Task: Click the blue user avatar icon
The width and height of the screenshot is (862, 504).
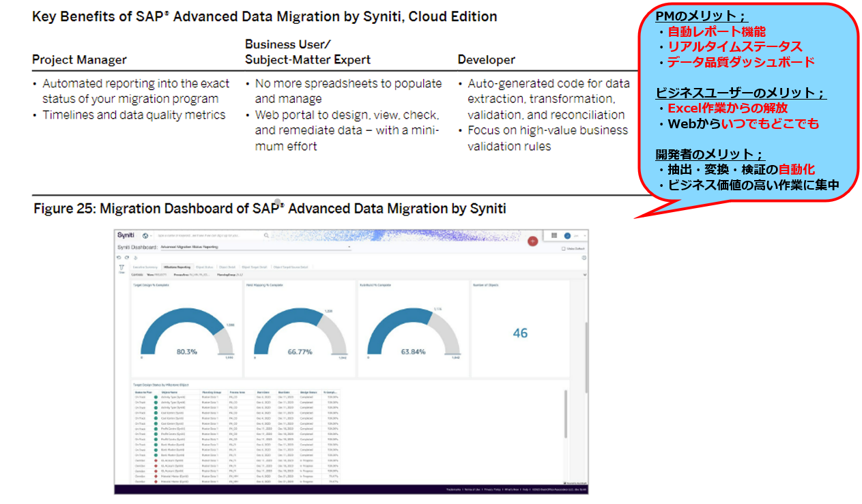Action: 567,236
